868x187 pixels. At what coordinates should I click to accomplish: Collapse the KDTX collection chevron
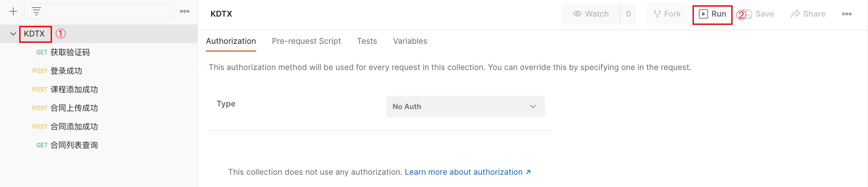click(x=13, y=34)
